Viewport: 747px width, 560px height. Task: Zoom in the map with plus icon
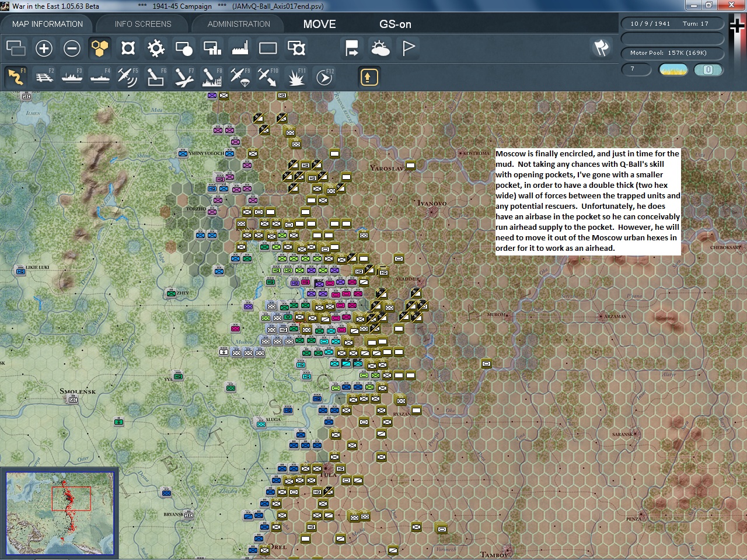click(x=44, y=48)
